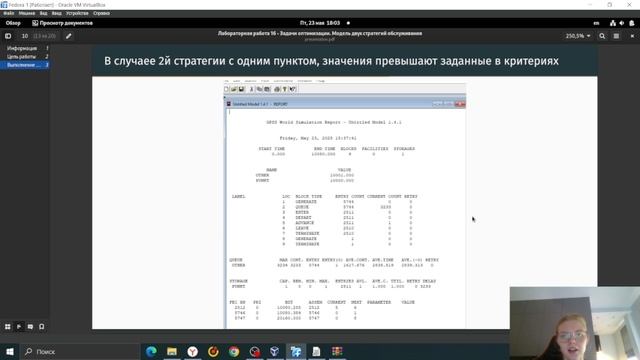640x360 pixels.
Task: Open the VirtualBox cube taskbar icon
Action: click(x=275, y=351)
